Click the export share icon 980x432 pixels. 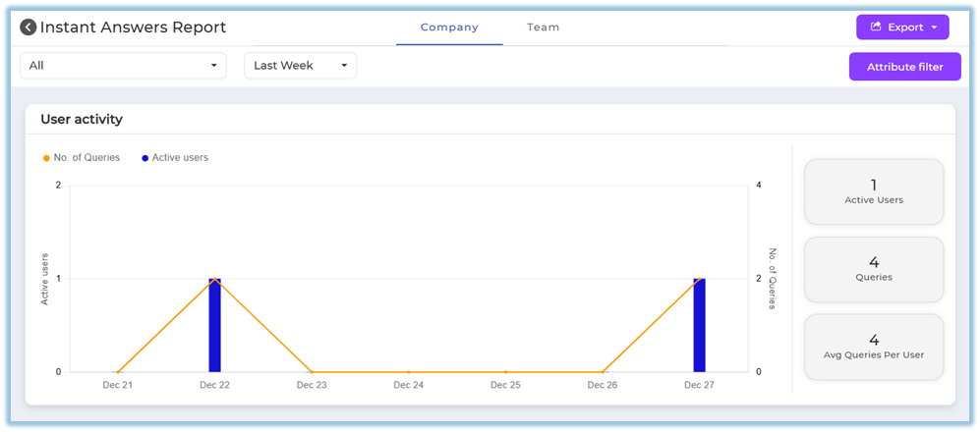click(x=874, y=27)
